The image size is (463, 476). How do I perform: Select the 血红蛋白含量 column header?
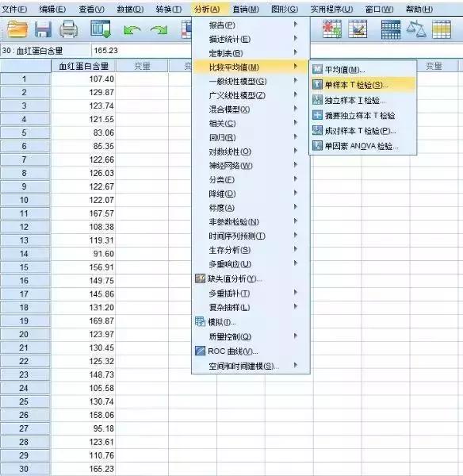tap(83, 66)
